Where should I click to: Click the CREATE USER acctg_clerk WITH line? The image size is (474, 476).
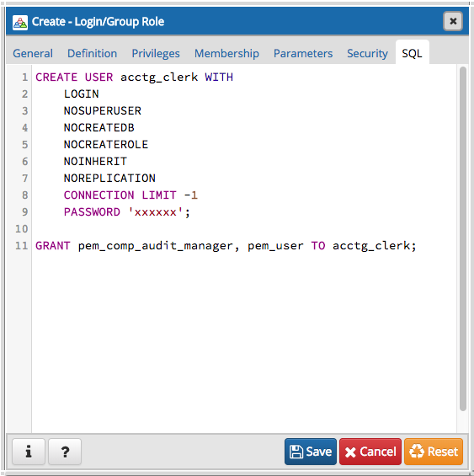pyautogui.click(x=134, y=78)
